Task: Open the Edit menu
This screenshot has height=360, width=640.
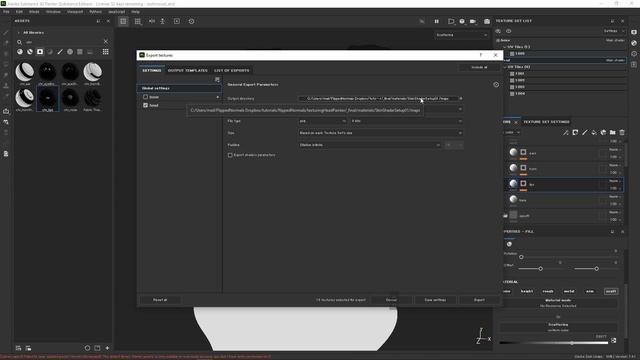Action: [x=19, y=12]
